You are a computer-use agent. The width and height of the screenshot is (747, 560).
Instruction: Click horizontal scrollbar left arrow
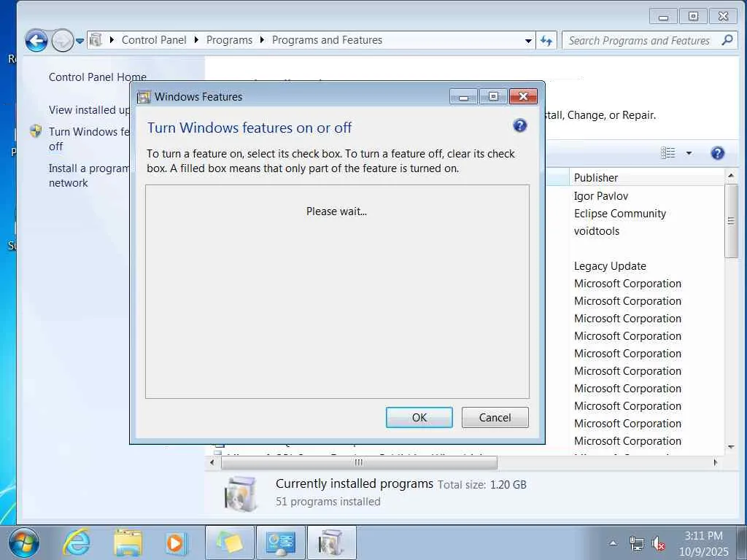coord(212,462)
